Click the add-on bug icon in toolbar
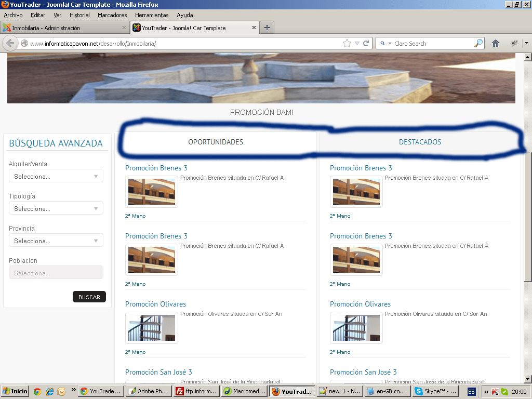The width and height of the screenshot is (532, 399). tap(514, 43)
